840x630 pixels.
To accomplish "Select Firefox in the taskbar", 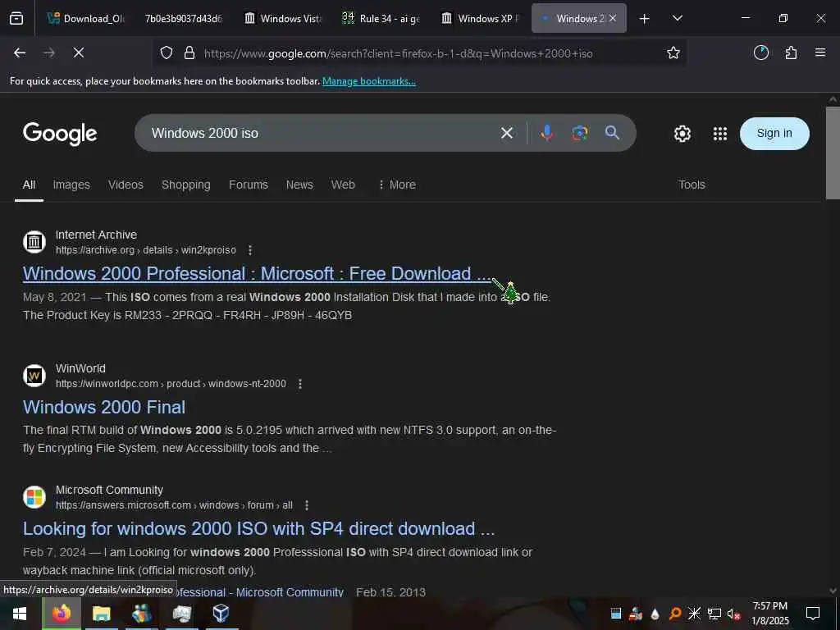I will [62, 614].
